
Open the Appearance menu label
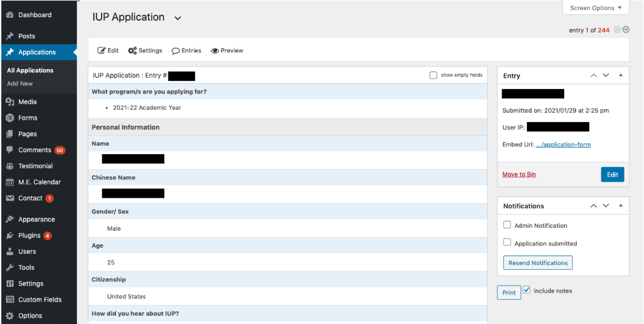coord(37,220)
